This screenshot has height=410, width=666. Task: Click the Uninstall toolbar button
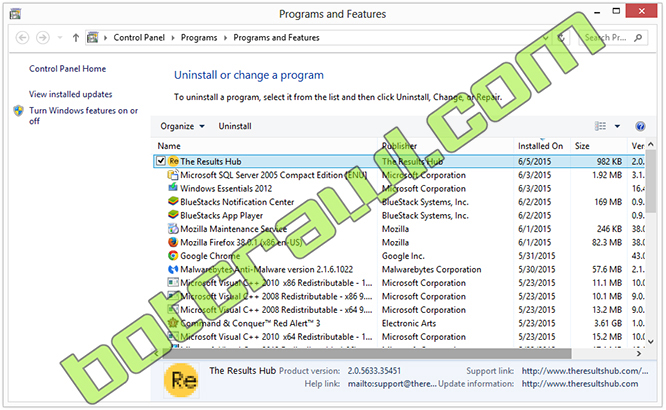pyautogui.click(x=235, y=127)
